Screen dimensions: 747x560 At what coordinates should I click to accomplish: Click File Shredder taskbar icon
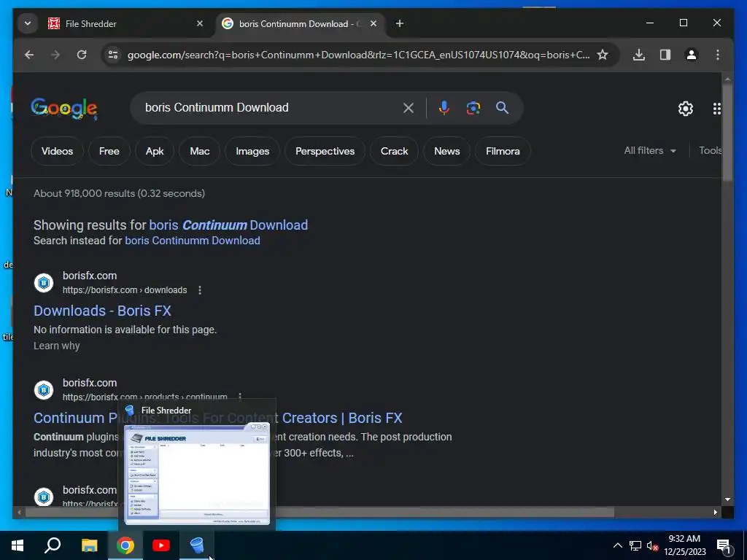tap(197, 545)
